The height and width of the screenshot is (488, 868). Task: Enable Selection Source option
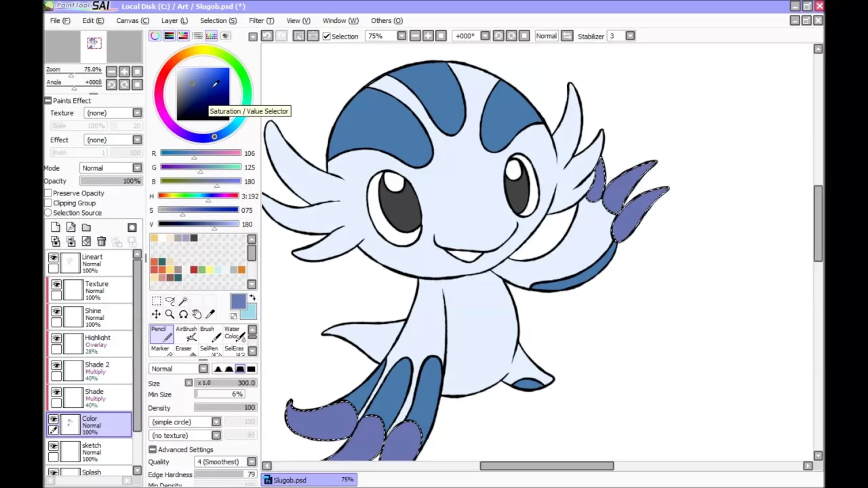pos(48,213)
